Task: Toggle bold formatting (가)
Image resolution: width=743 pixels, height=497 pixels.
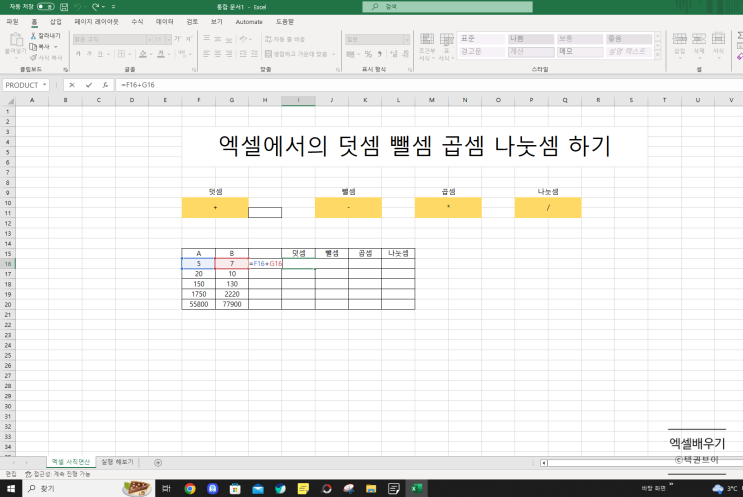Action: 78,54
